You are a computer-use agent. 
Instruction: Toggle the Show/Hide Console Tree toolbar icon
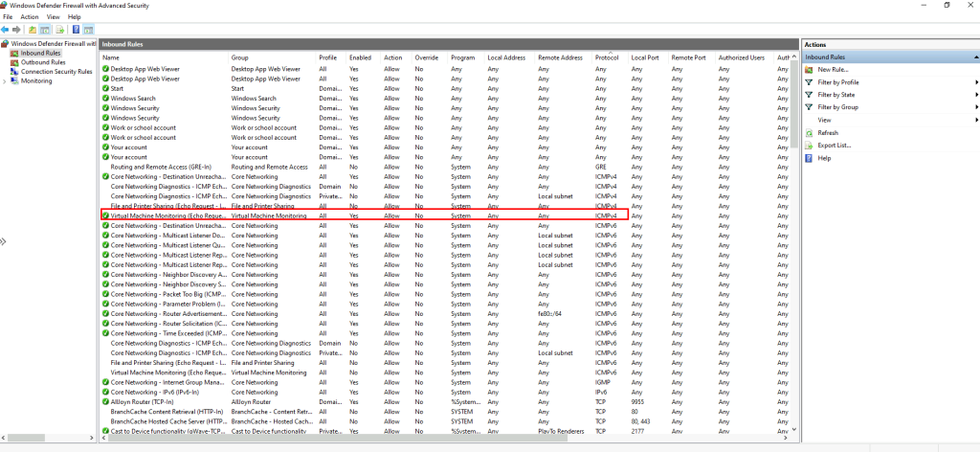[45, 30]
